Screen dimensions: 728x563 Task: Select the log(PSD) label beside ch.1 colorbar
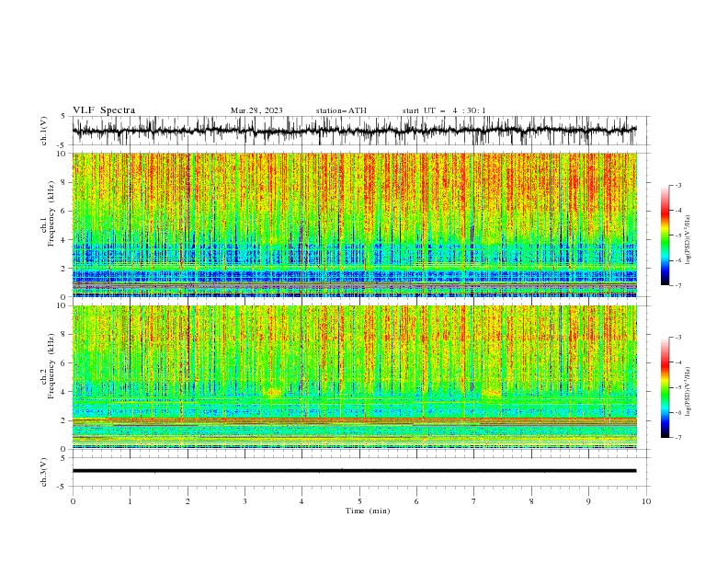pos(688,240)
